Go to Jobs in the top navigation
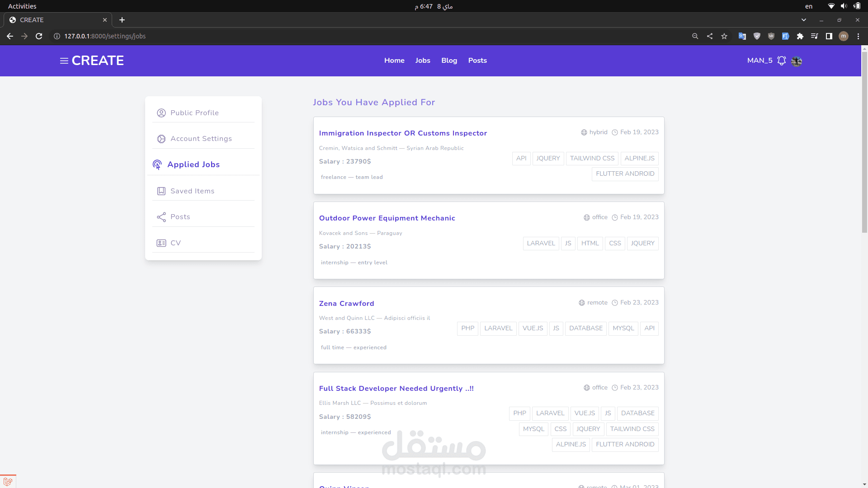 coord(422,61)
